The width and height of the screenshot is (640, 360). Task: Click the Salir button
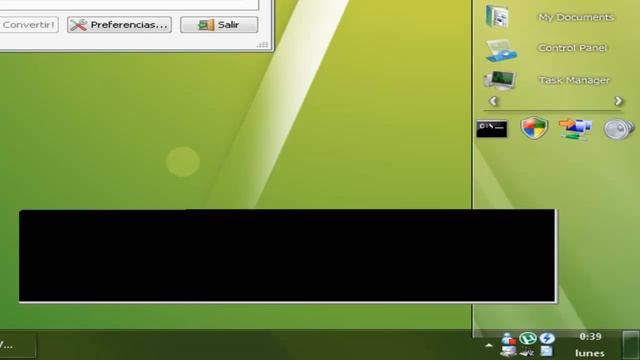coord(219,25)
